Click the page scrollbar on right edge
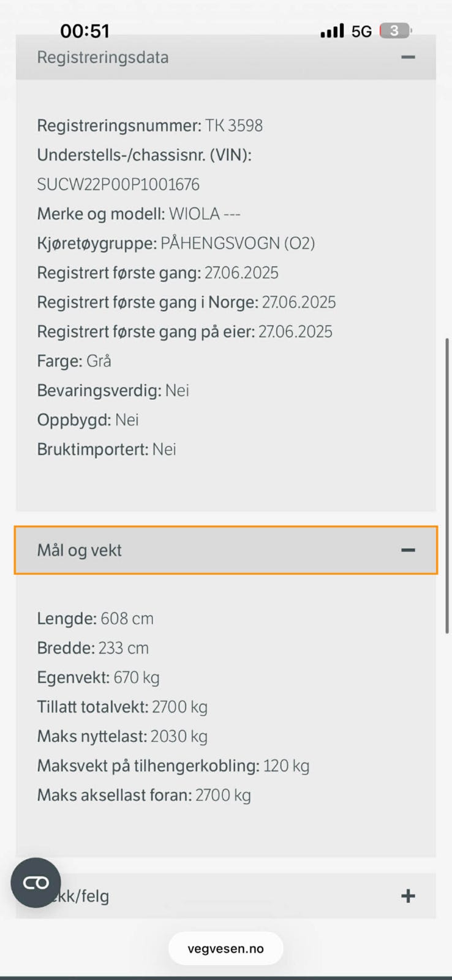The width and height of the screenshot is (452, 980). (x=448, y=485)
